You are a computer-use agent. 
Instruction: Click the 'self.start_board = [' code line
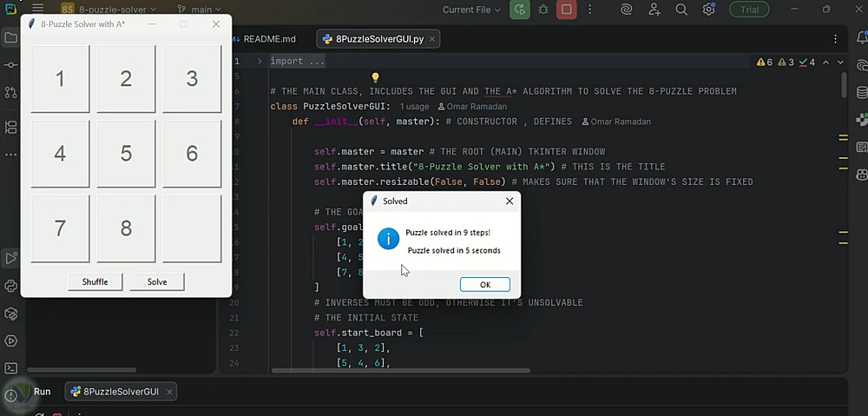click(x=369, y=333)
